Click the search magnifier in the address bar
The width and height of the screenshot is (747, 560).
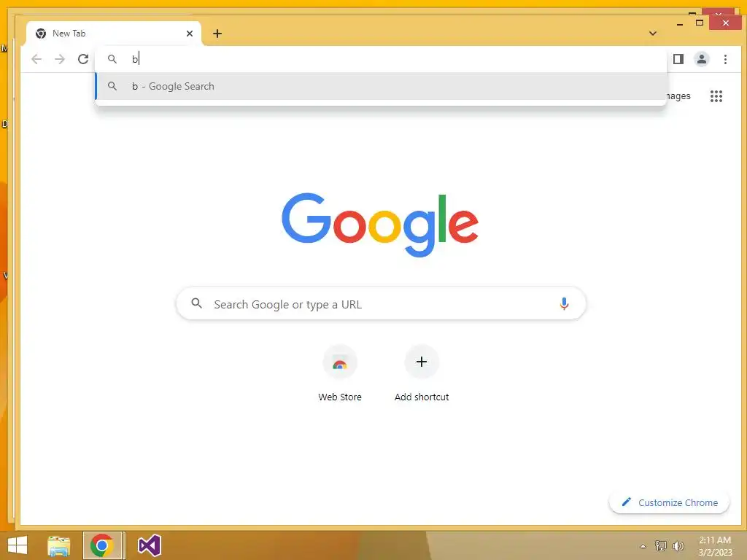pos(112,59)
